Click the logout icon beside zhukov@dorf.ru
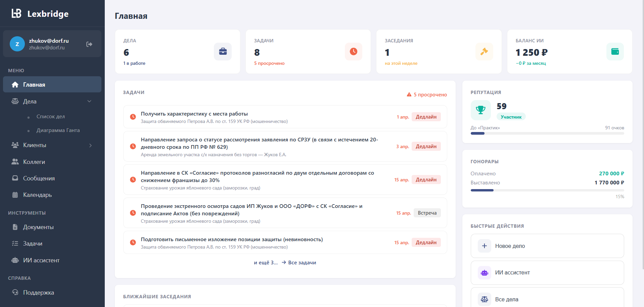This screenshot has width=644, height=307. tap(89, 44)
